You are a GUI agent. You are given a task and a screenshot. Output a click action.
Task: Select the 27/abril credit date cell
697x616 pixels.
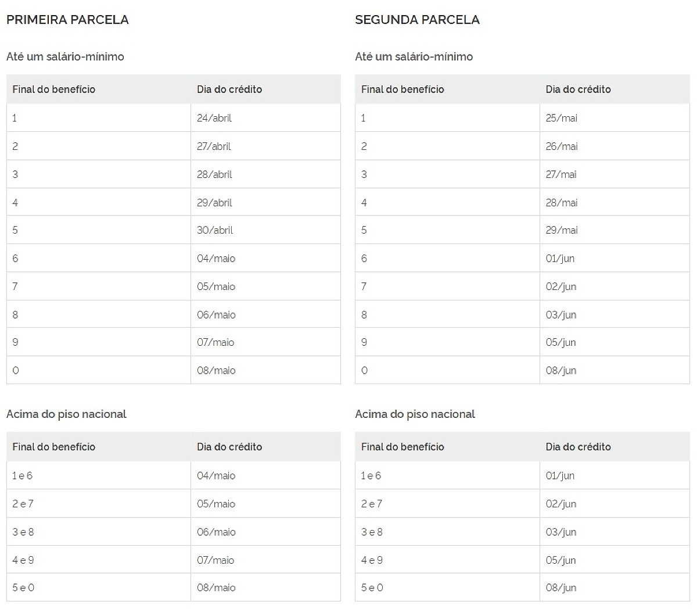pos(214,146)
